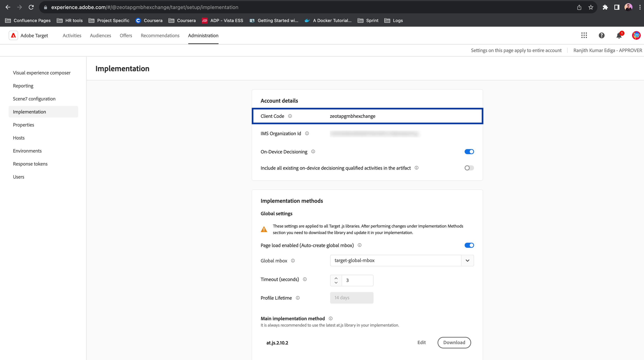644x360 pixels.
Task: Click info icon next to Client Code
Action: pyautogui.click(x=290, y=116)
